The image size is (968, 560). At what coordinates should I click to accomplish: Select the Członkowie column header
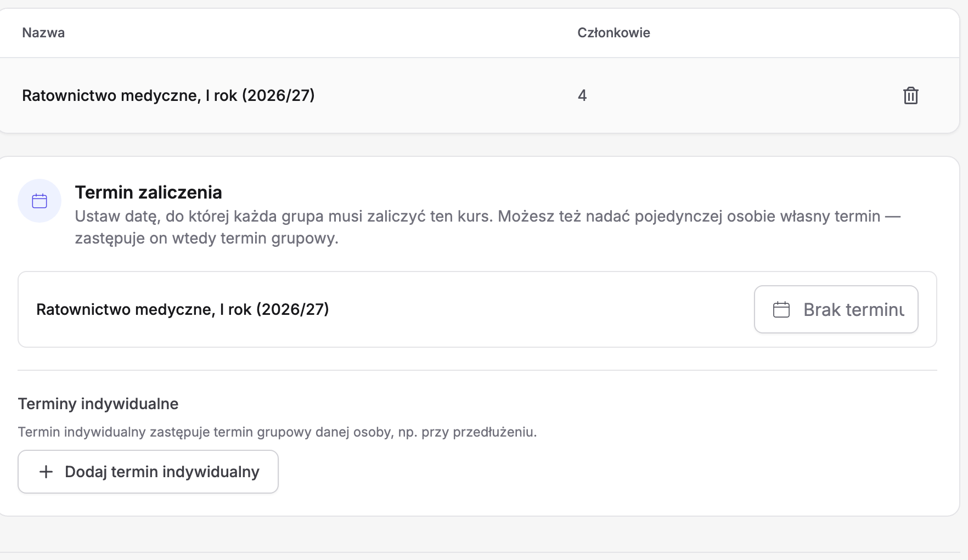(x=614, y=33)
